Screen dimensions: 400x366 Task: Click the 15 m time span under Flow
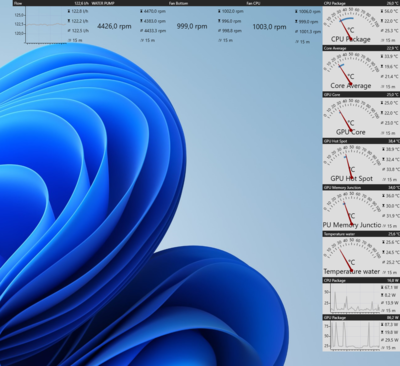click(x=75, y=40)
